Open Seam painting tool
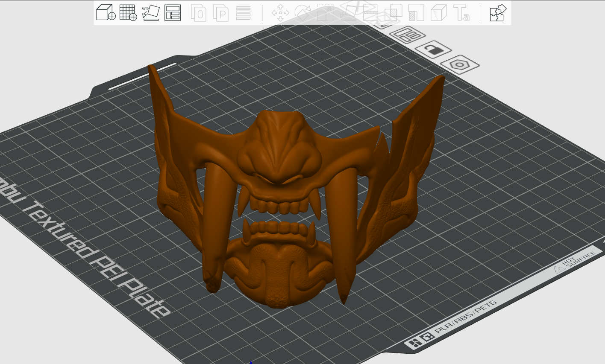The height and width of the screenshot is (364, 605). [x=438, y=13]
